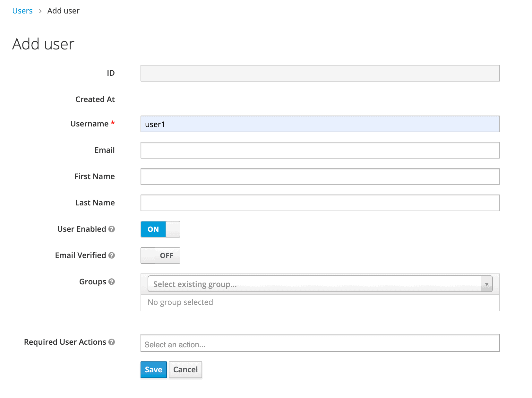Click the First Name field
Screen dimensions: 532x398
click(x=320, y=177)
